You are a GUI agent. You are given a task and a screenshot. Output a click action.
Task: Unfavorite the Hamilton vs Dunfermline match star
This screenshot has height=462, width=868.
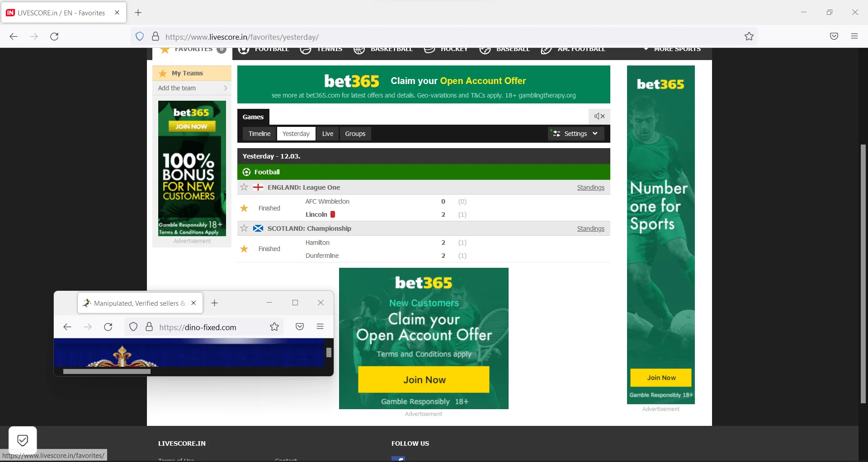click(244, 249)
